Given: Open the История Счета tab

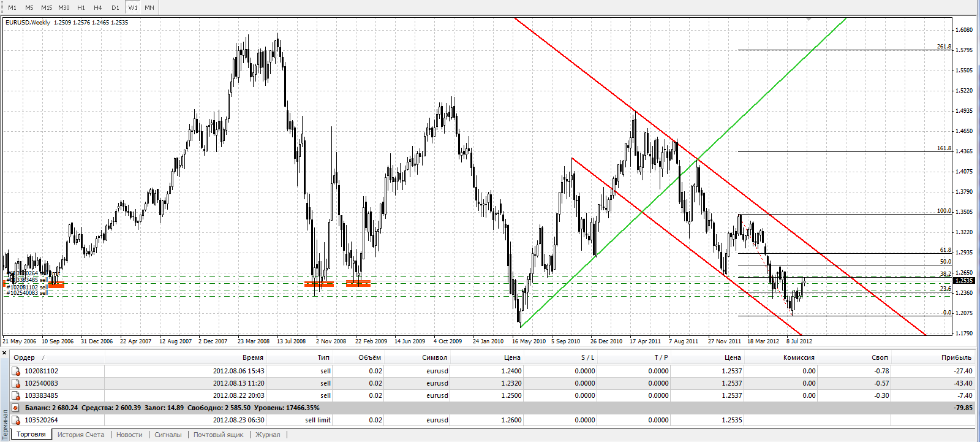Looking at the screenshot, I should tap(81, 435).
